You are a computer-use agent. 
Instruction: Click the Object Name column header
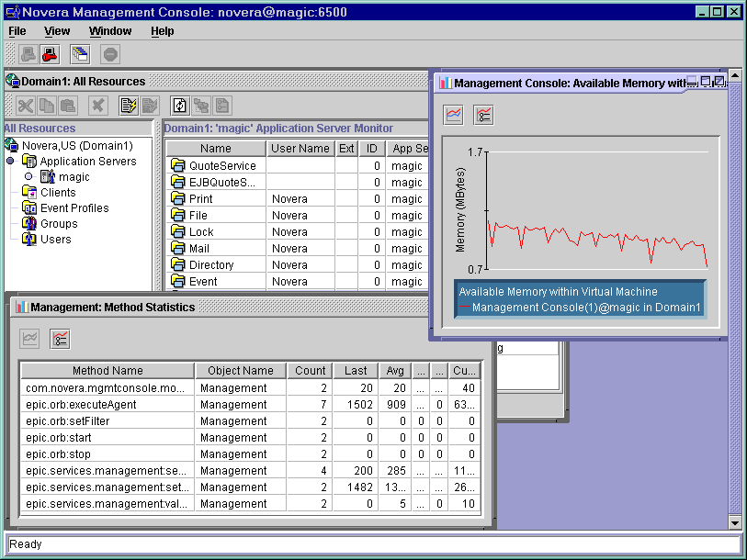(241, 371)
